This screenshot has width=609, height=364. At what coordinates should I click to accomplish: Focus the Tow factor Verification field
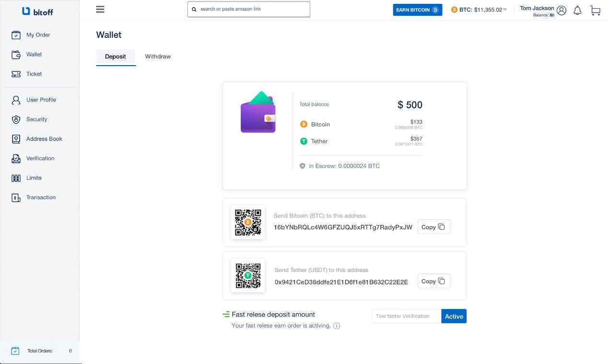(407, 316)
